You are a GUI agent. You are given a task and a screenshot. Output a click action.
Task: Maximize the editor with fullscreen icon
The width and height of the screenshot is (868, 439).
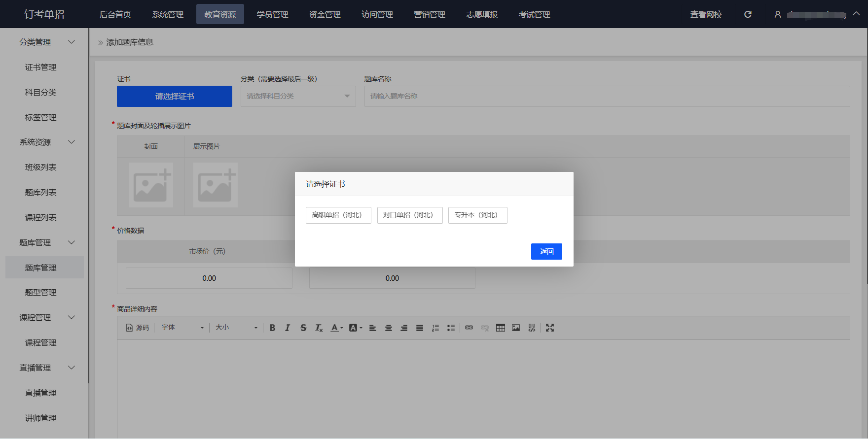tap(550, 328)
